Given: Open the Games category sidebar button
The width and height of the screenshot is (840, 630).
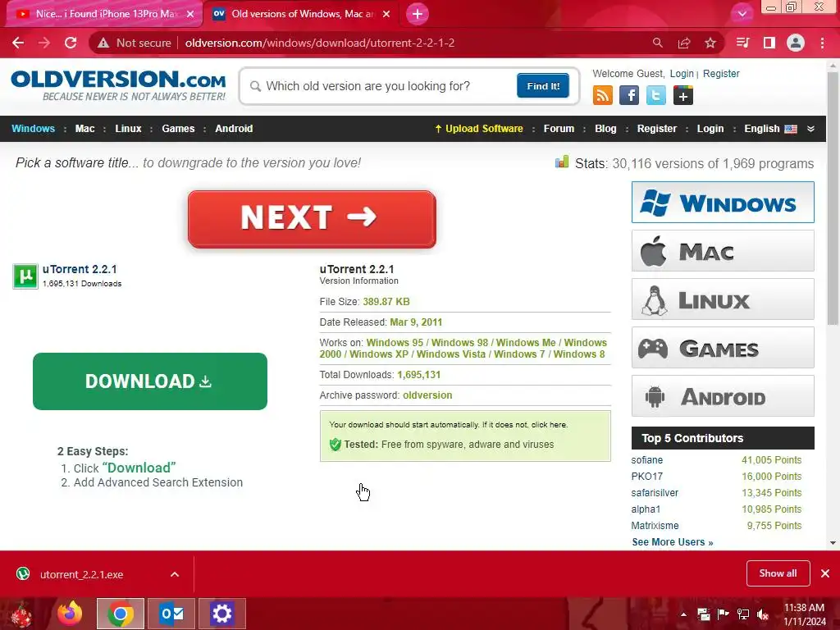Looking at the screenshot, I should click(723, 348).
